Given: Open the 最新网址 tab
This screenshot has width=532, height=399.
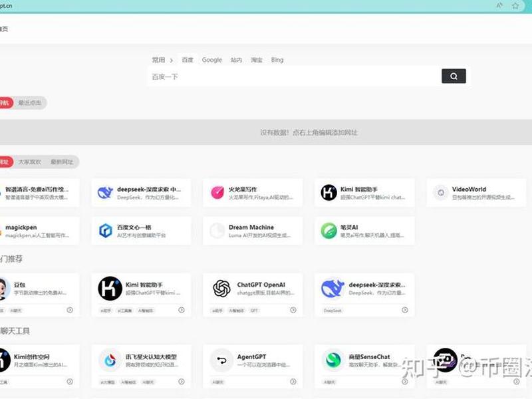Looking at the screenshot, I should click(x=62, y=162).
